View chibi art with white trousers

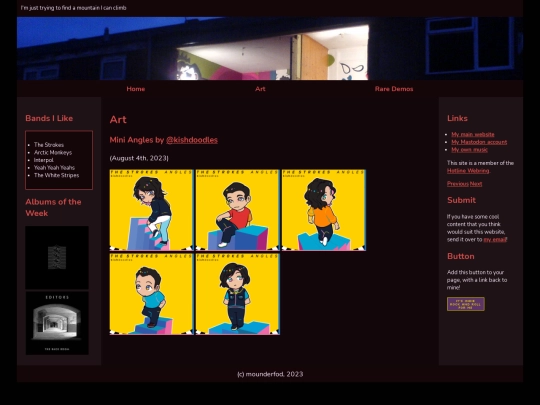pos(151,210)
